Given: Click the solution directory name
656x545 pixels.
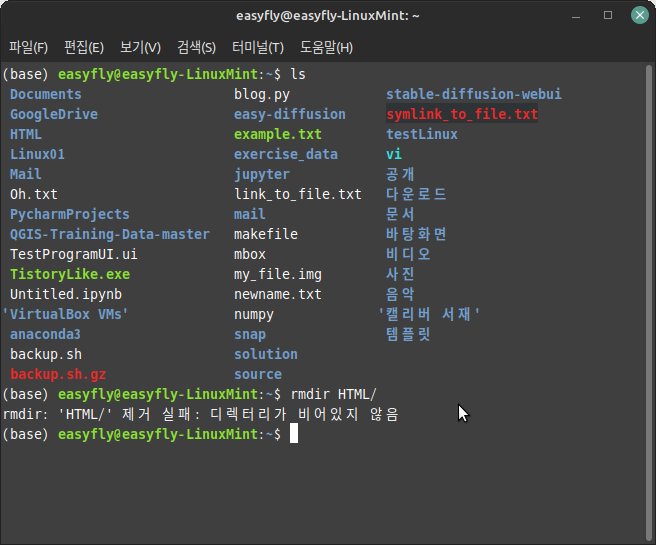Looking at the screenshot, I should click(x=266, y=354).
